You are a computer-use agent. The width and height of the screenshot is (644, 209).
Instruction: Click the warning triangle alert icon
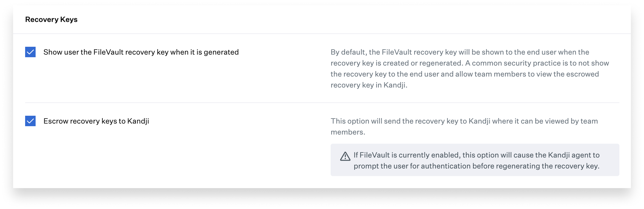[346, 156]
